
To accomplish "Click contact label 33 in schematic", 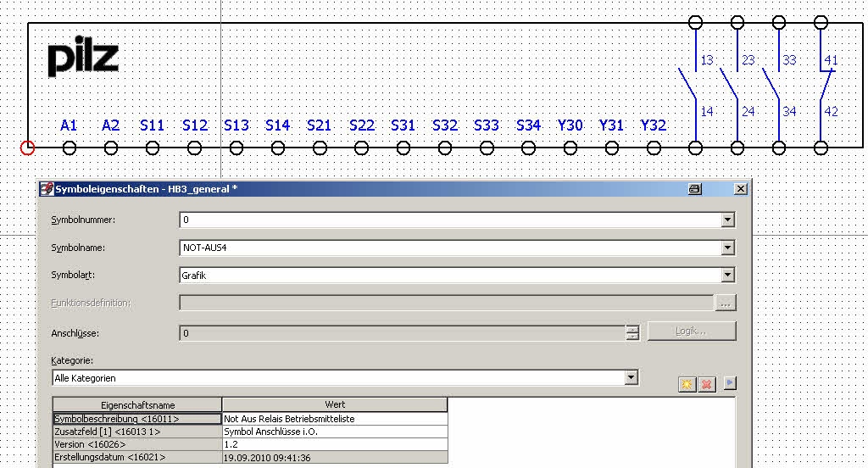I will click(789, 60).
